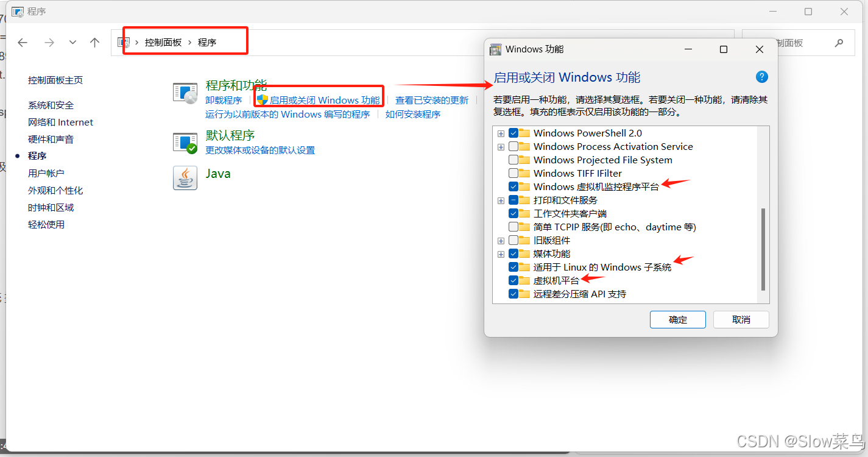
Task: Enable 简单 TCPIP 服务 checkbox
Action: click(x=513, y=227)
